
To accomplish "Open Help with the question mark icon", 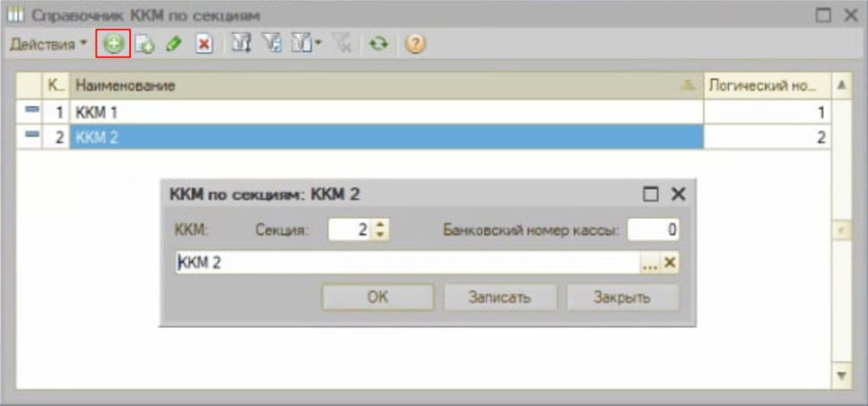I will click(x=415, y=44).
